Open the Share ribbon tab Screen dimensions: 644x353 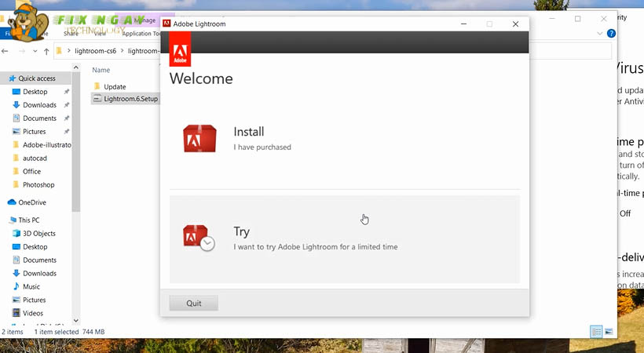71,34
